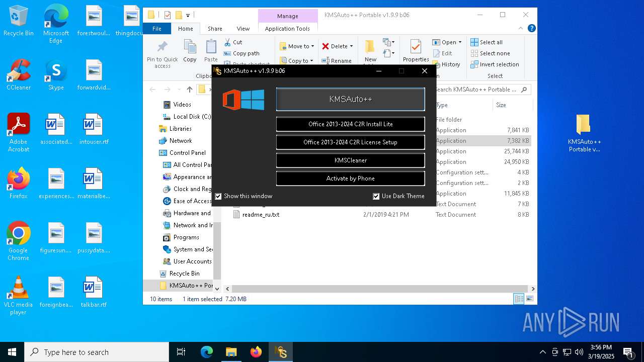Click Select all in ribbon
Viewport: 644px width, 362px height.
(x=487, y=42)
